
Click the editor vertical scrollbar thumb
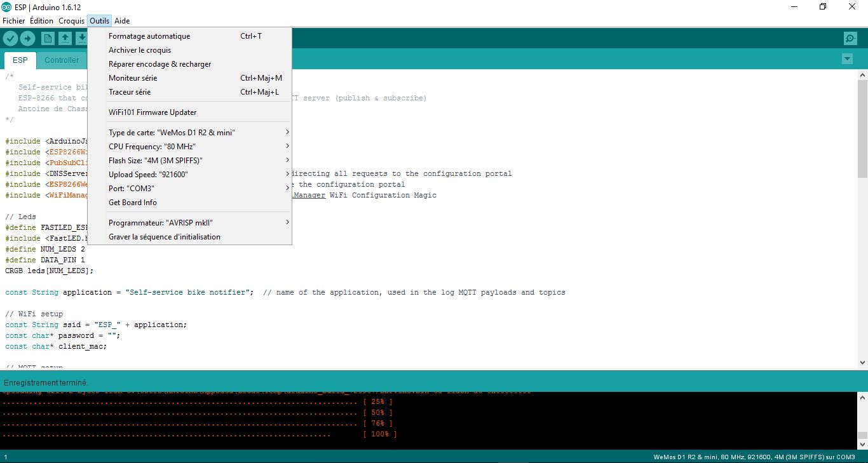coord(862,128)
